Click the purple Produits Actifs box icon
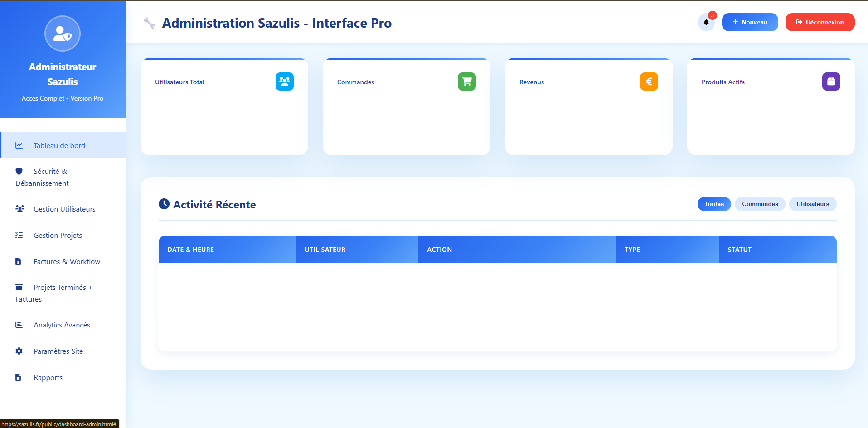The height and width of the screenshot is (428, 868). tap(831, 82)
